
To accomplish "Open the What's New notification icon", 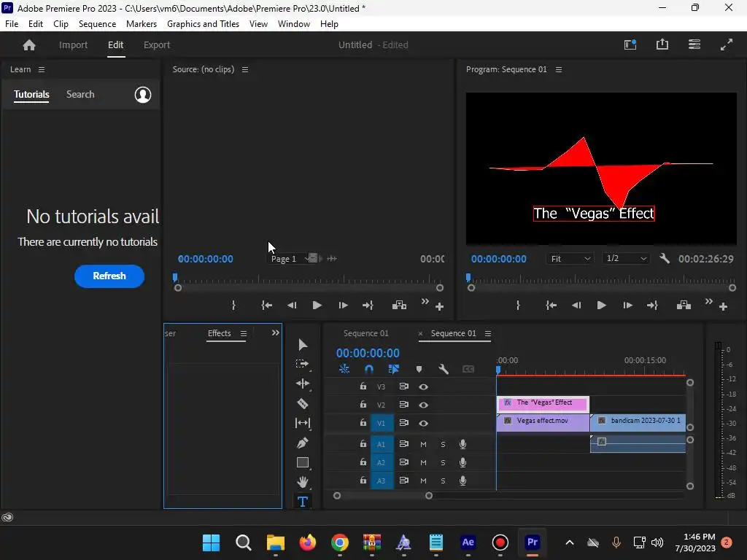I will pyautogui.click(x=630, y=44).
